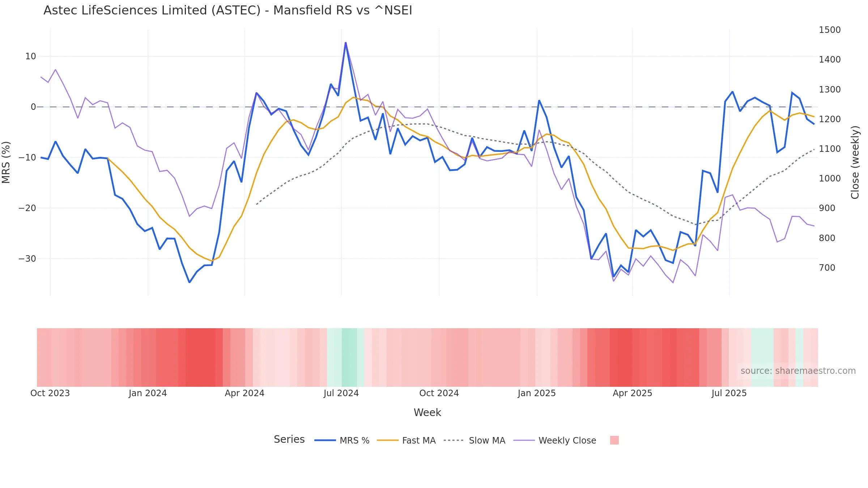Click the '0' left axis tick label
The image size is (868, 488).
tap(33, 107)
